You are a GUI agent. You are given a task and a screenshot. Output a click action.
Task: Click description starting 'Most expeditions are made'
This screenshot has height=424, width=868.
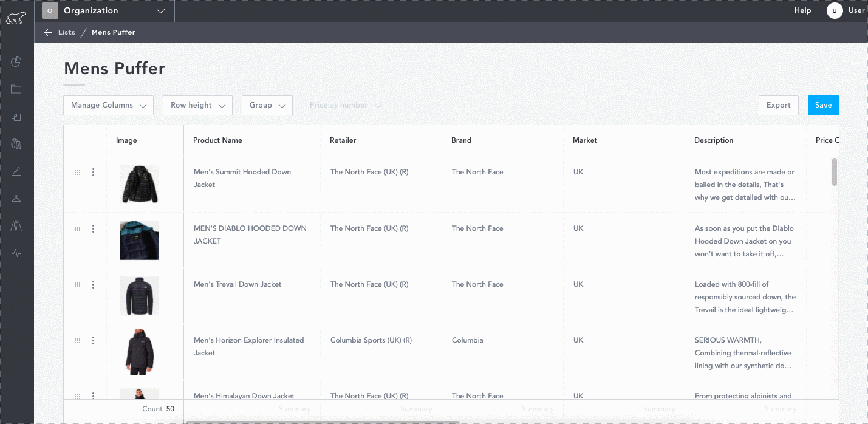(x=745, y=185)
